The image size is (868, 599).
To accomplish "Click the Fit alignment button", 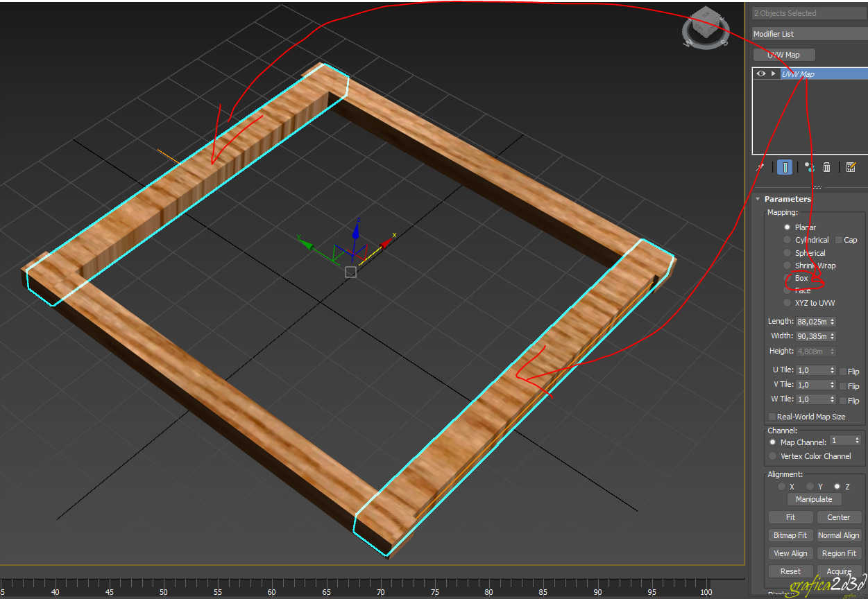I will click(790, 517).
